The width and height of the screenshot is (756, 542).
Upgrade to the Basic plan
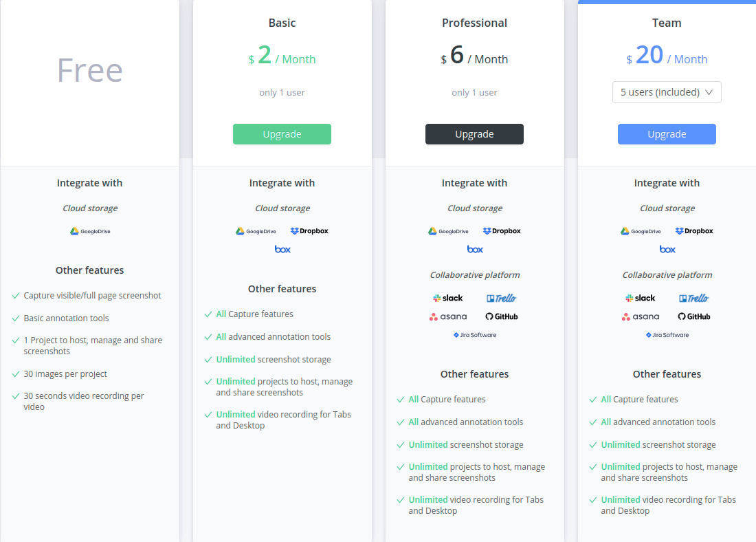[x=282, y=134]
